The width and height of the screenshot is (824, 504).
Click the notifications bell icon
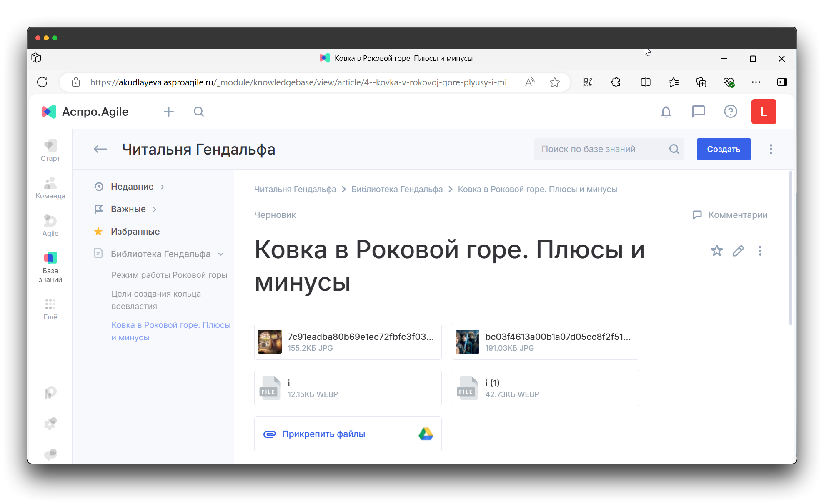pyautogui.click(x=666, y=112)
